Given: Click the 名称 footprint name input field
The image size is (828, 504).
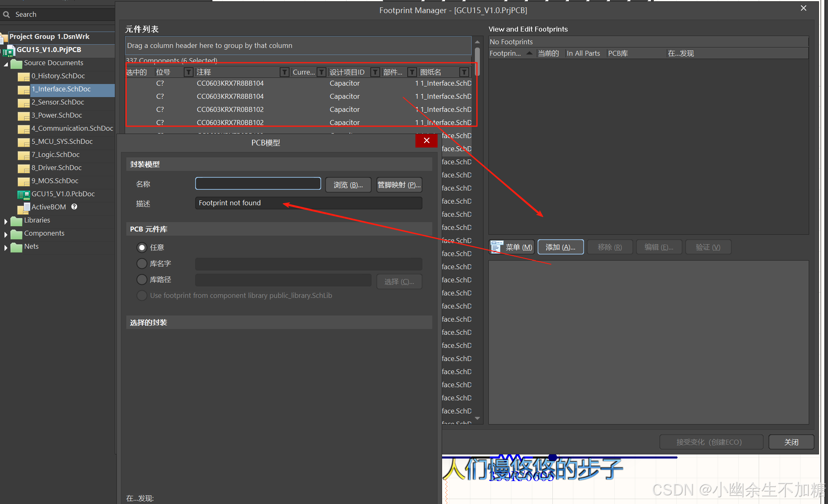Looking at the screenshot, I should [x=258, y=184].
